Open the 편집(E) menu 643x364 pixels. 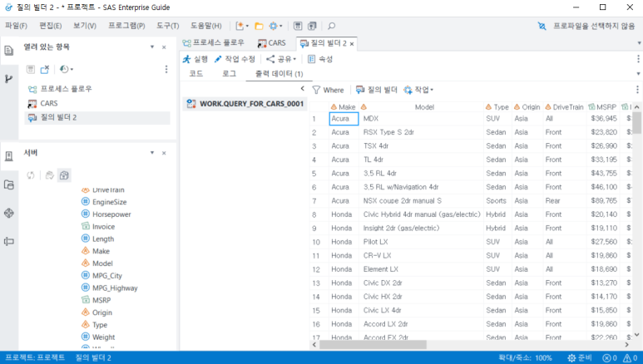click(x=51, y=26)
